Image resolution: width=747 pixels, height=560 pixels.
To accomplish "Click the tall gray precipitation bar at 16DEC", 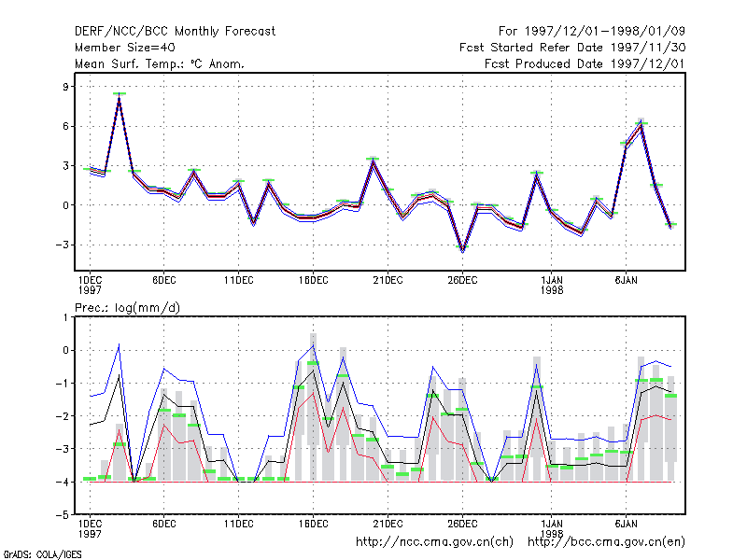I will tap(313, 407).
